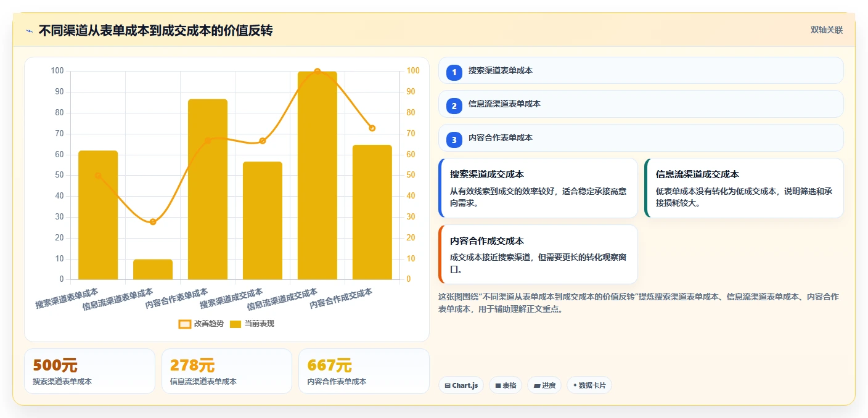Image resolution: width=868 pixels, height=418 pixels.
Task: Click the 搜索渠道表单成本 bar in chart
Action: (x=98, y=215)
